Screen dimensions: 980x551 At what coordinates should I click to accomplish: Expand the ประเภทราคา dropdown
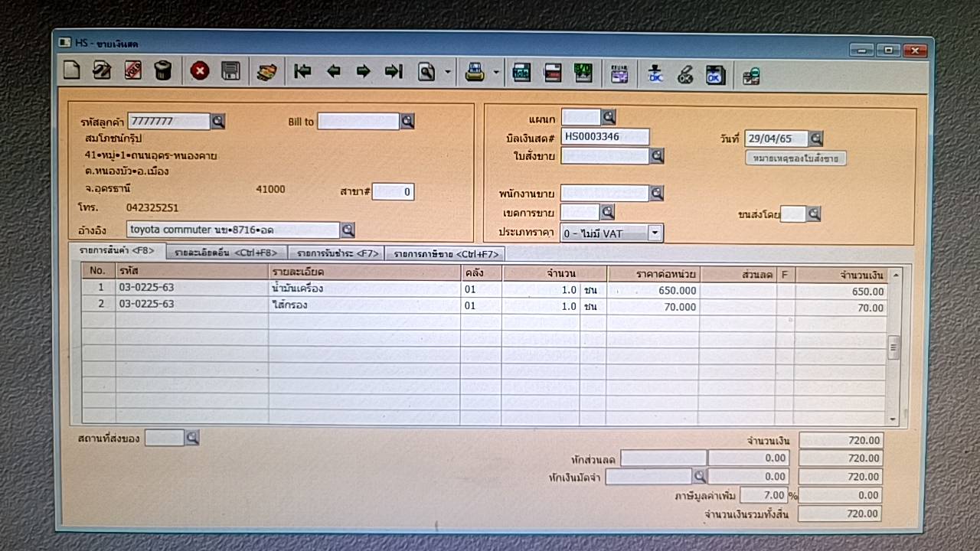coord(655,233)
